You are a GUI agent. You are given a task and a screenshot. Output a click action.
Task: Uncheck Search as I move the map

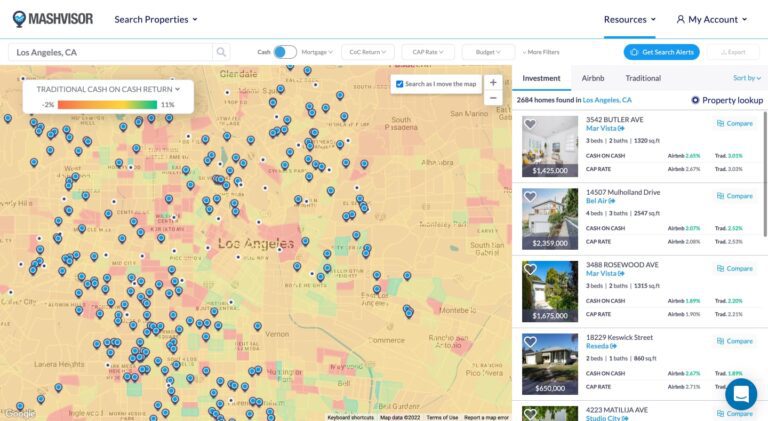400,84
